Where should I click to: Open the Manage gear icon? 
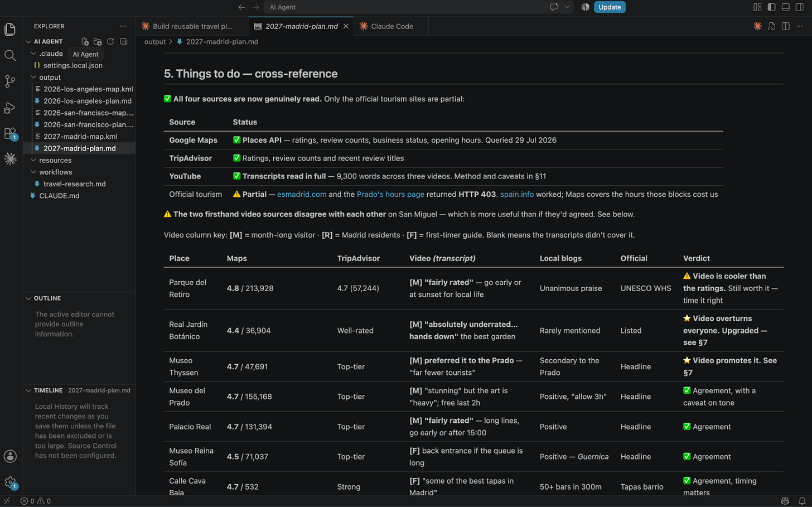10,482
